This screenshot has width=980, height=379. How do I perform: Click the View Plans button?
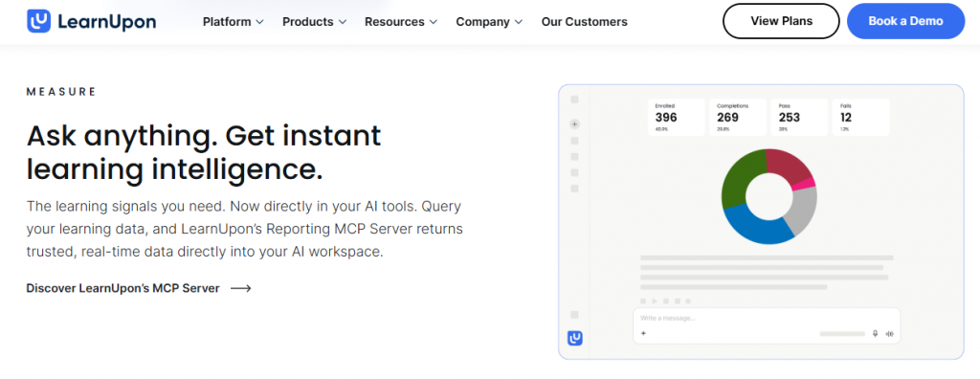(781, 21)
